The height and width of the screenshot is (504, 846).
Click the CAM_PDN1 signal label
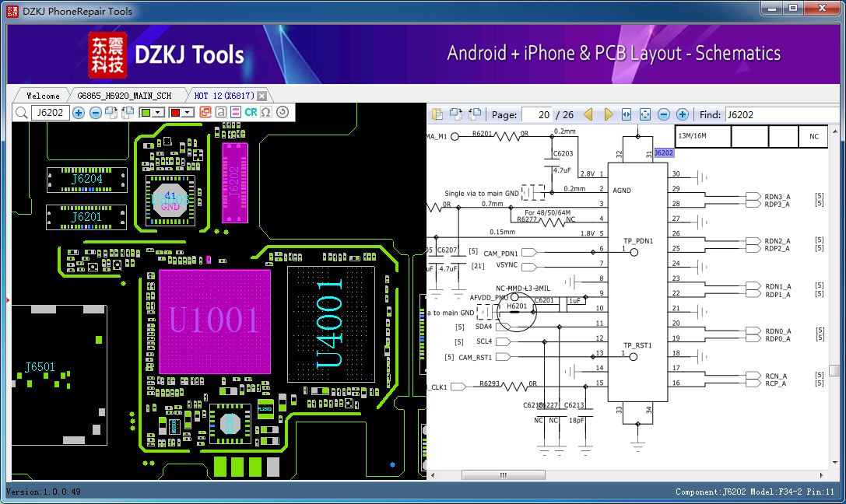click(500, 253)
